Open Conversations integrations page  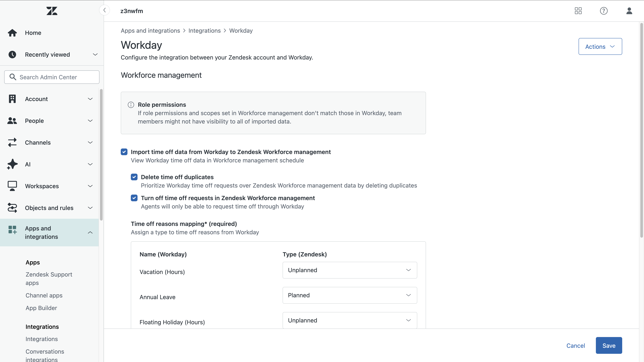click(x=45, y=355)
